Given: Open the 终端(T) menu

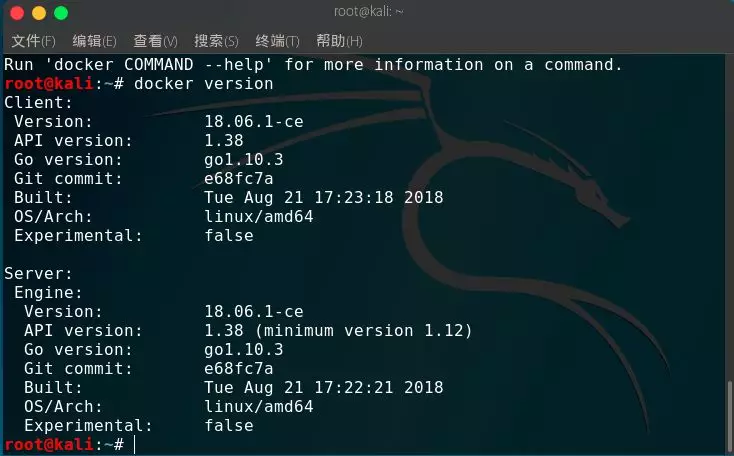Looking at the screenshot, I should [278, 41].
